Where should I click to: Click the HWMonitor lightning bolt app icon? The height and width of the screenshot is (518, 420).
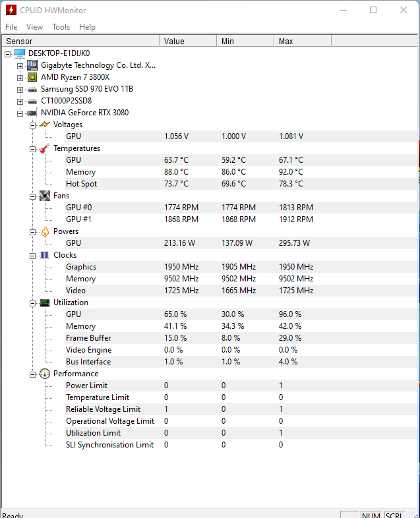pos(11,10)
